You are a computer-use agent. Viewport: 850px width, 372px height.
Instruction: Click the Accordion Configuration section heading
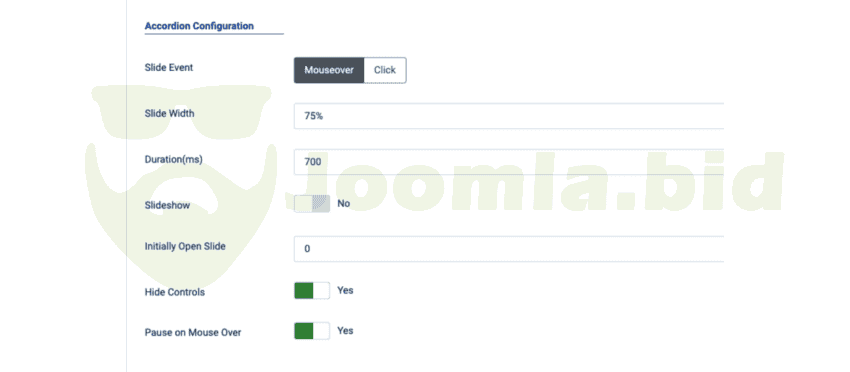click(x=199, y=25)
